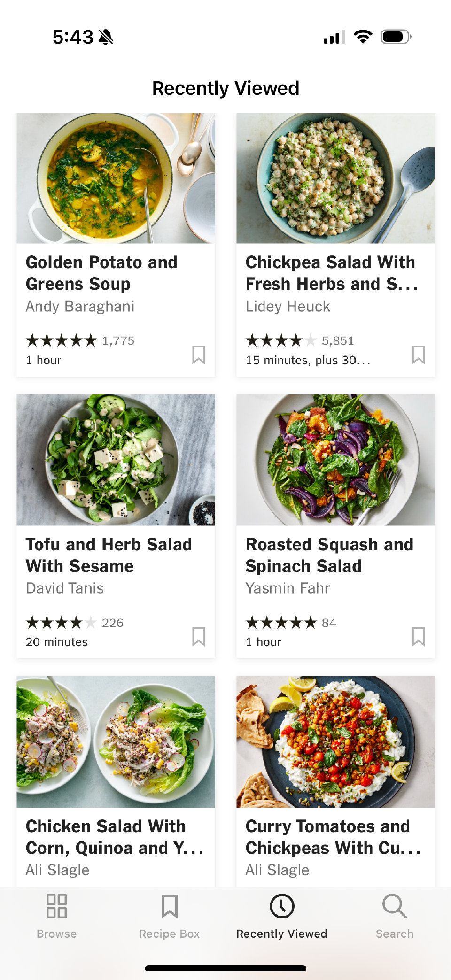The height and width of the screenshot is (980, 451).
Task: Open the Tofu and Herb Salad image
Action: click(116, 460)
